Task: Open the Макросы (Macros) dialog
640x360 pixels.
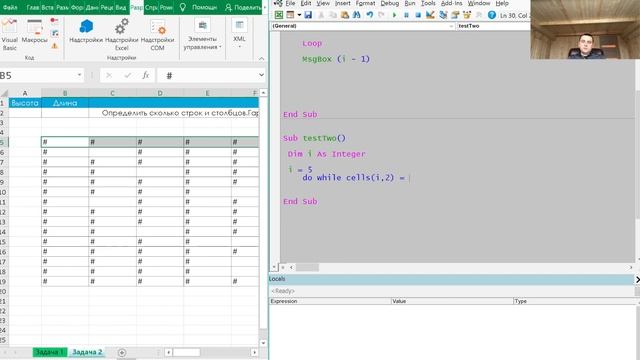Action: point(35,32)
